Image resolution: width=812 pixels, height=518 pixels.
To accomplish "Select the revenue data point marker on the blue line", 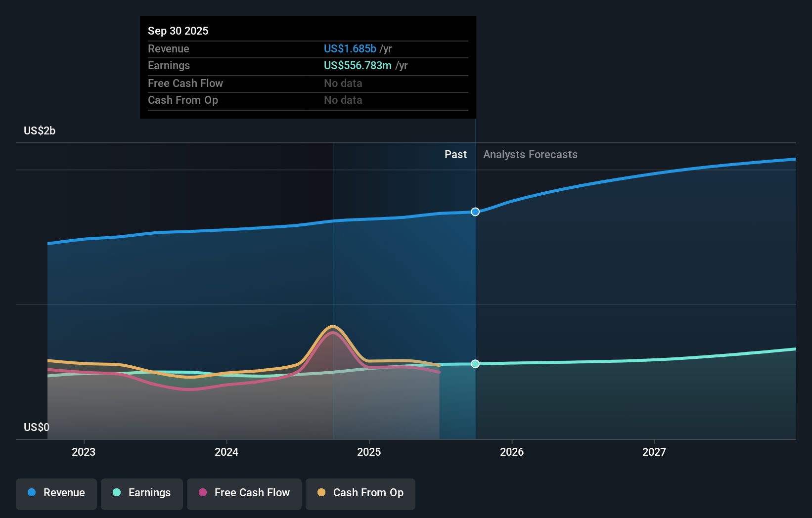I will click(x=475, y=212).
